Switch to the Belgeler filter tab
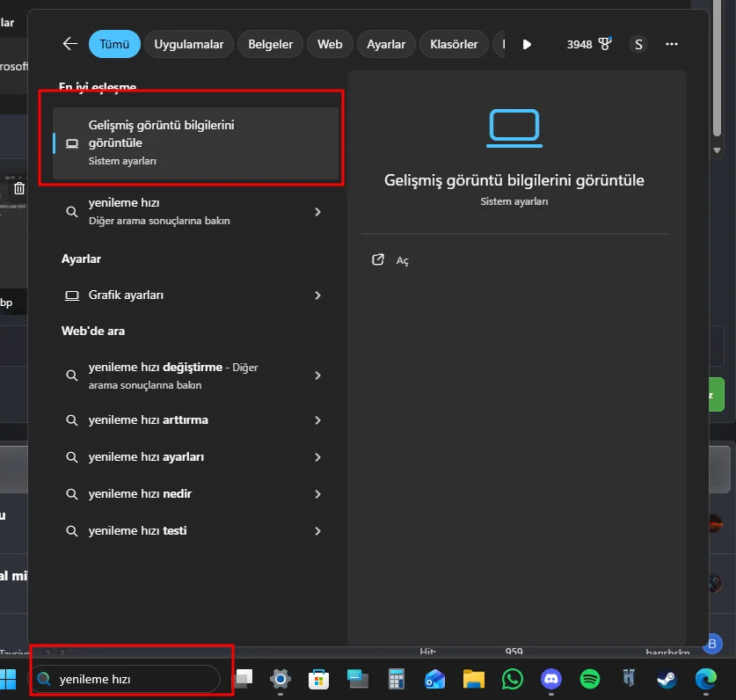 pos(270,44)
